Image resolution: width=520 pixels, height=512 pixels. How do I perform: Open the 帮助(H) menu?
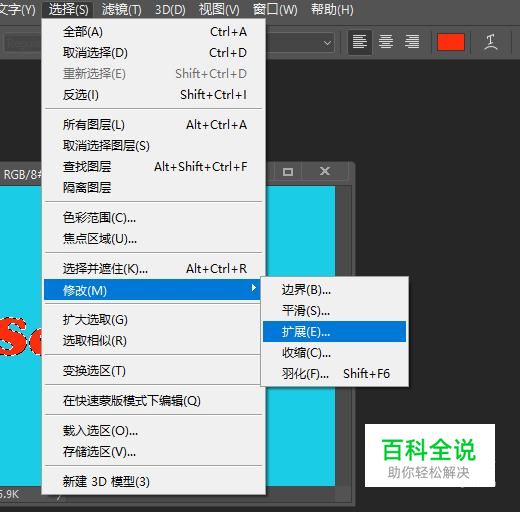[x=332, y=9]
